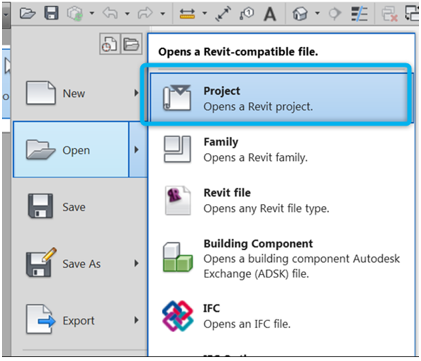Select the Text tool letter A icon
The height and width of the screenshot is (361, 421).
tap(270, 14)
